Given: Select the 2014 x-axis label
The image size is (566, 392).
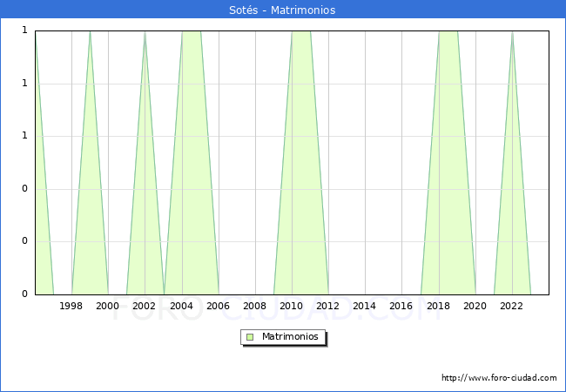Looking at the screenshot, I should [x=365, y=306].
